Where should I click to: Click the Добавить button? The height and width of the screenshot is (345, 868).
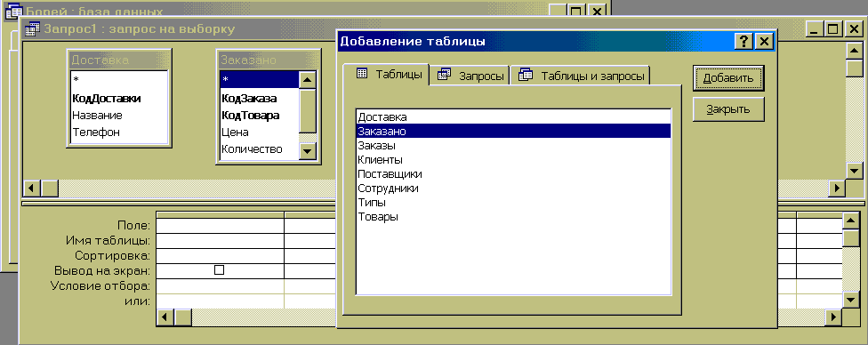click(x=728, y=78)
